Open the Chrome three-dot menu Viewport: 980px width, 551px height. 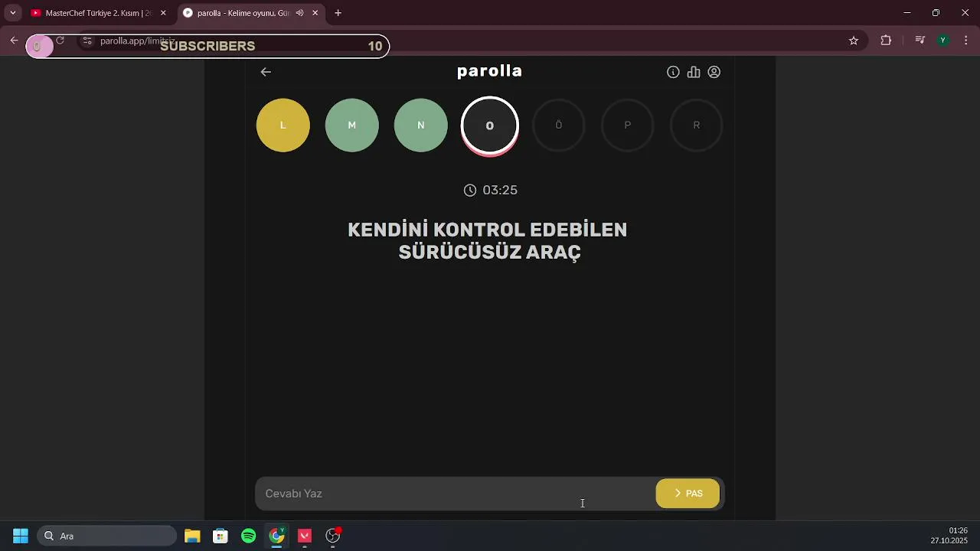(966, 41)
